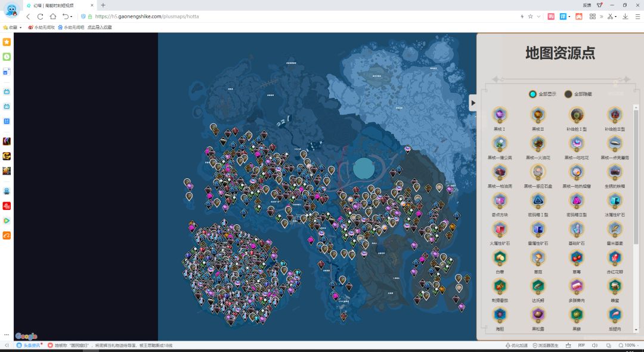Select the 密码箱 I 型 resource icon
Image resolution: width=644 pixels, height=352 pixels.
pos(538,200)
